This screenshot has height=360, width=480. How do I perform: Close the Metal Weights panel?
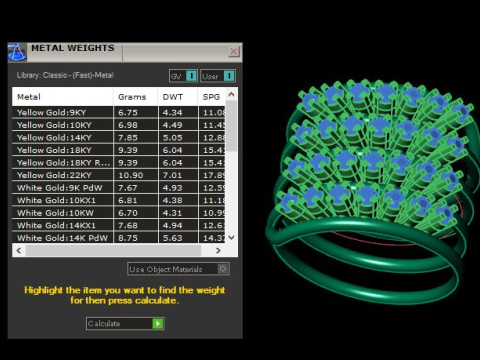coord(234,51)
